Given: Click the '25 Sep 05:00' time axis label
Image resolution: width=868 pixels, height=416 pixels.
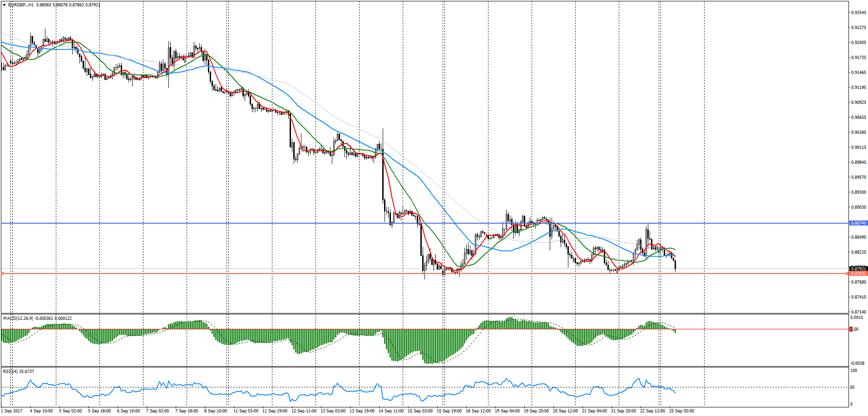Looking at the screenshot, I should click(x=681, y=411).
